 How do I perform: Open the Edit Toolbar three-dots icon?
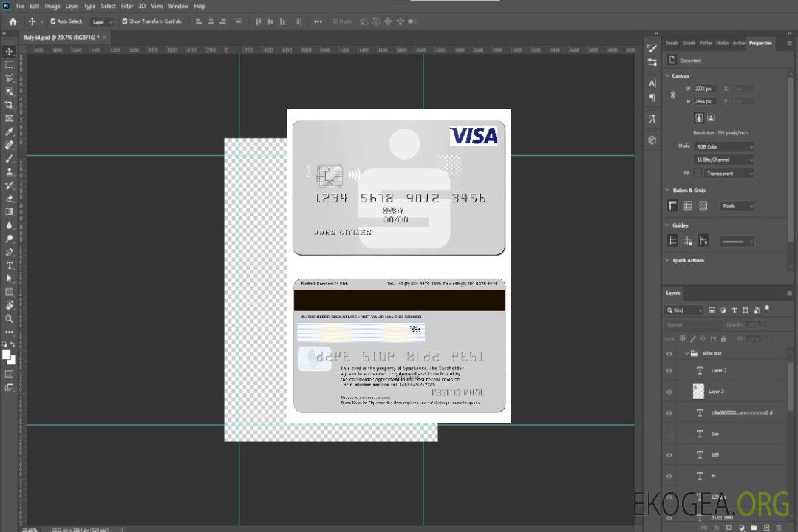(9, 332)
